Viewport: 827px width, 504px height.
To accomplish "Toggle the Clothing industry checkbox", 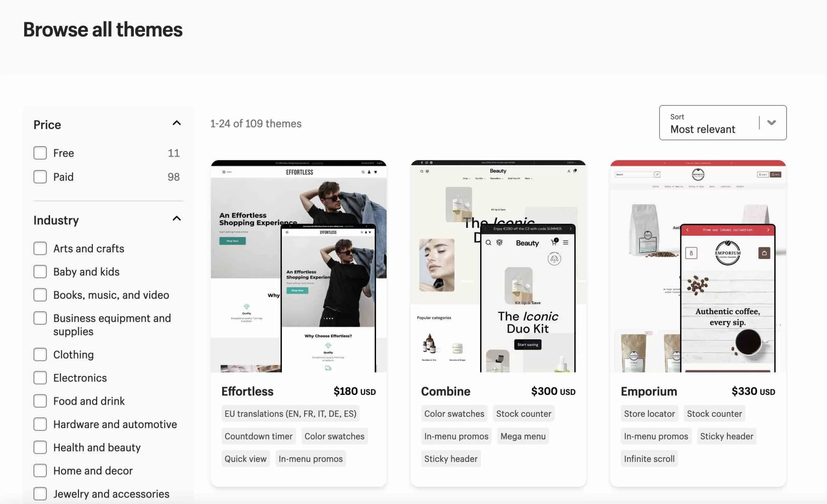I will coord(40,354).
